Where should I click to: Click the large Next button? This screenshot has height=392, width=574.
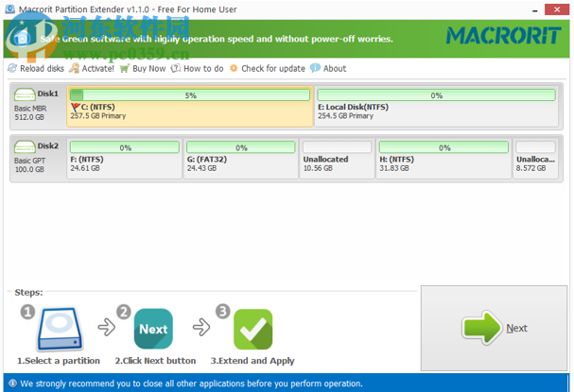494,328
